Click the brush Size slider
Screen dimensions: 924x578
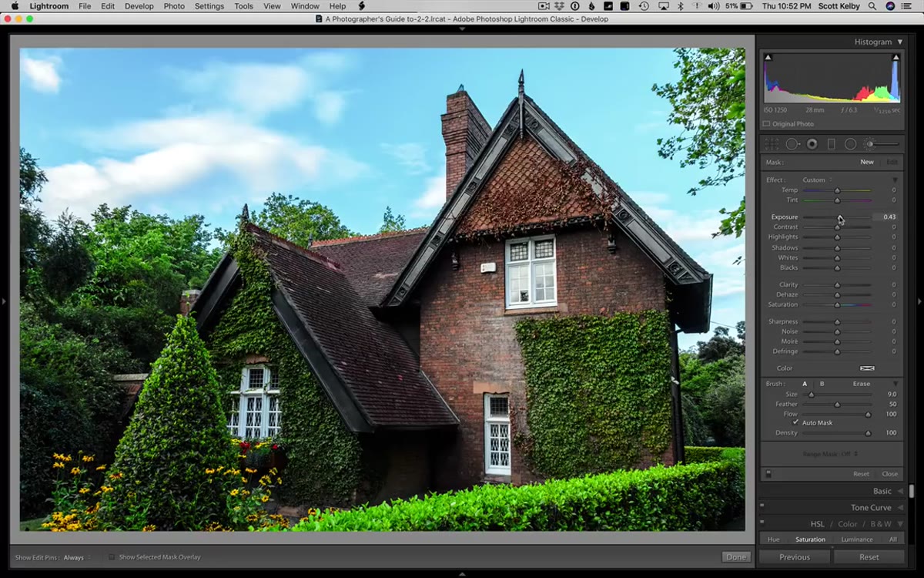[837, 395]
